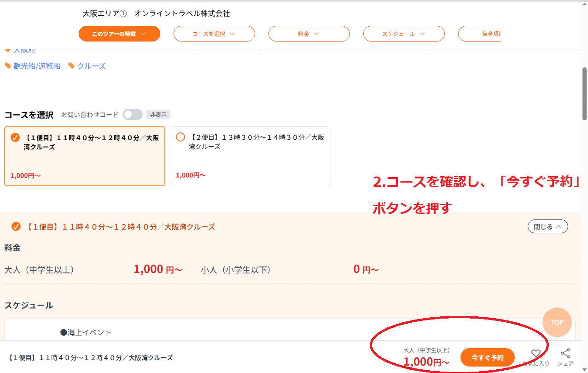The width and height of the screenshot is (588, 373).
Task: Click the コースを選択 section heading
Action: pyautogui.click(x=29, y=115)
